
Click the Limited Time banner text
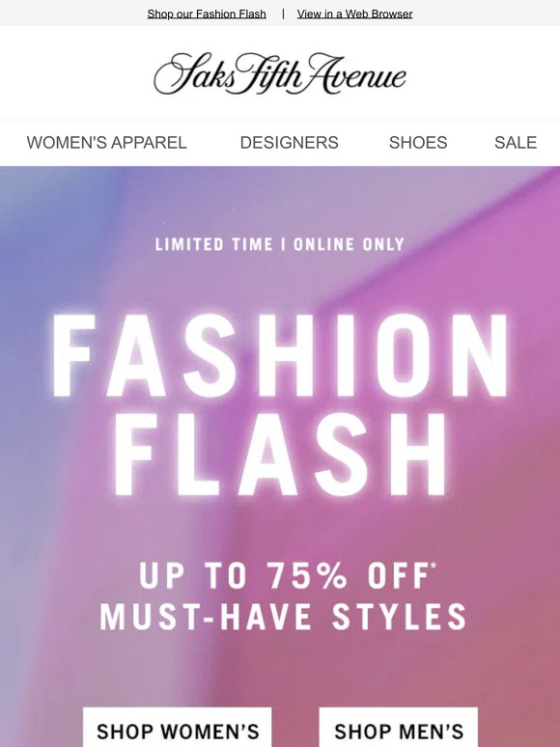coord(213,244)
